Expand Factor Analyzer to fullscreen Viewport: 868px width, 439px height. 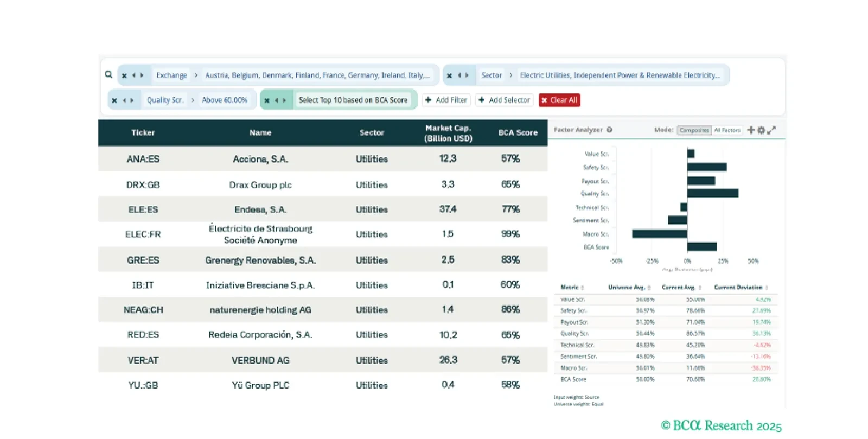click(x=771, y=130)
